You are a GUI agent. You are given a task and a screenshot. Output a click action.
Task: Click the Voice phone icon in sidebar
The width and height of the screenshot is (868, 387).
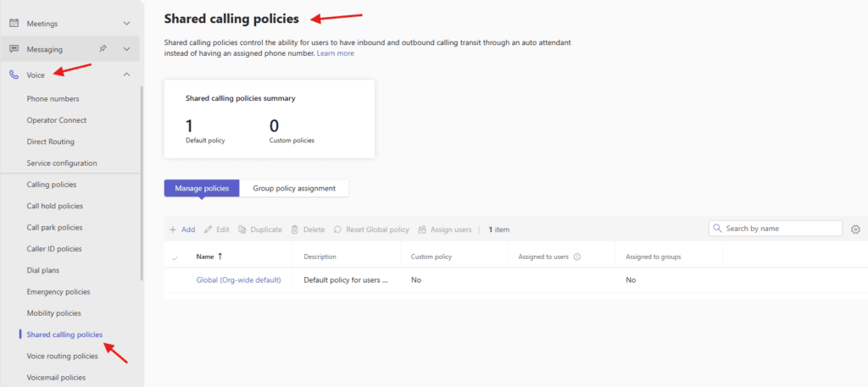(x=14, y=75)
